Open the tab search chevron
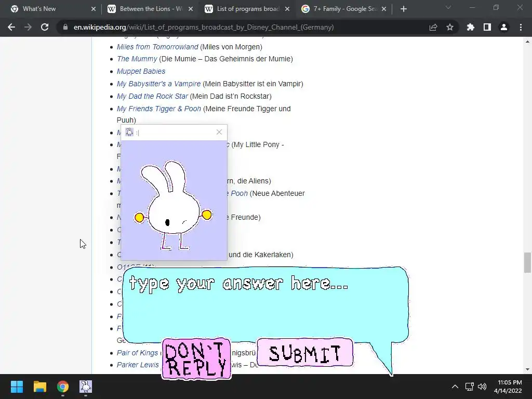Screen dimensions: 532x399 pos(448,7)
